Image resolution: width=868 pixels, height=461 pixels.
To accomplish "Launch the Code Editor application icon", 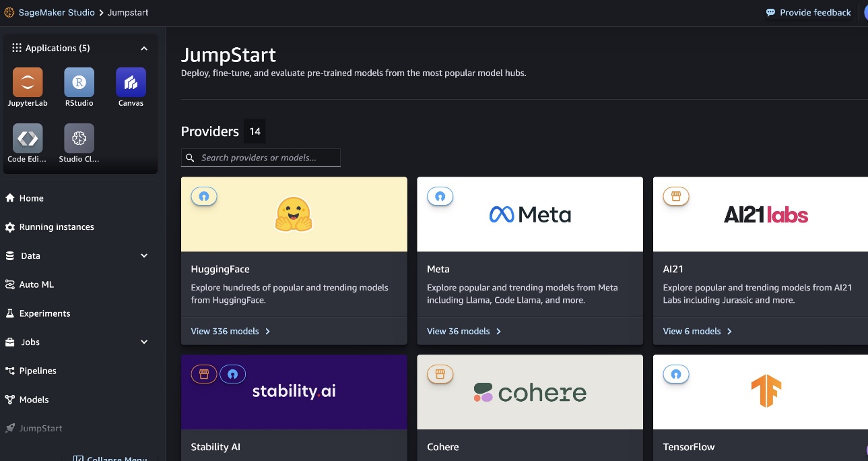I will pos(28,138).
